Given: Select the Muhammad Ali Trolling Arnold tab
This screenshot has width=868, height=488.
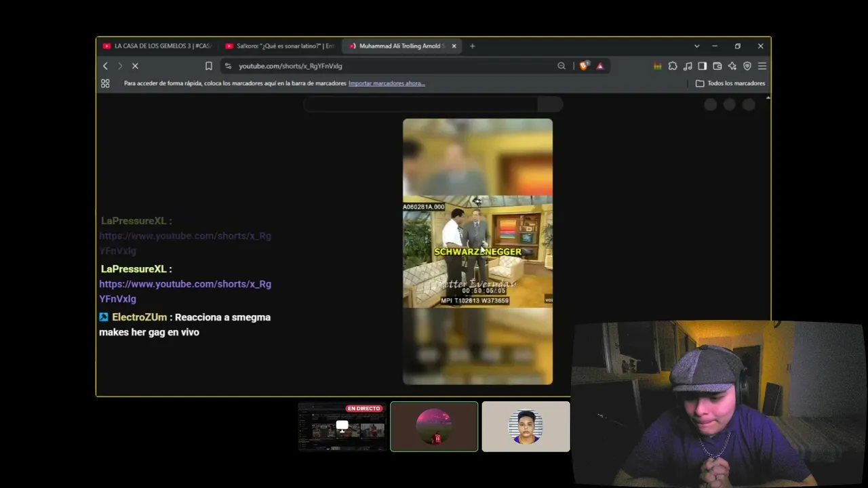Looking at the screenshot, I should pos(402,46).
